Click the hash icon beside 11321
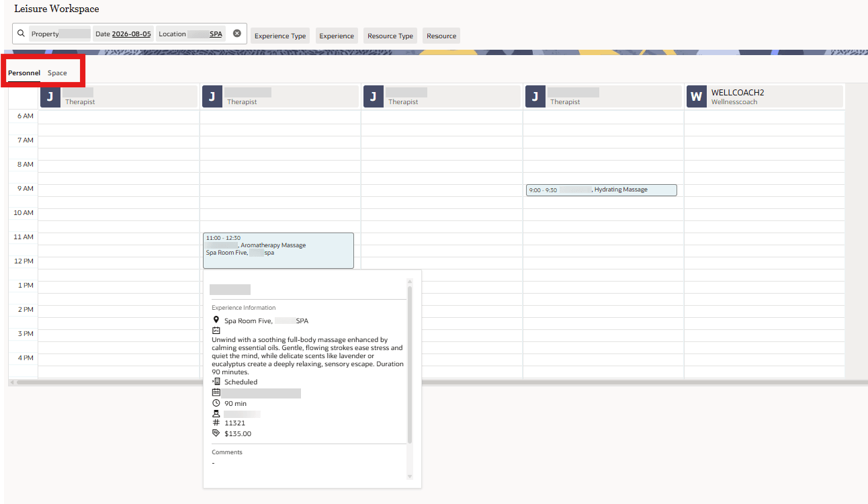868x504 pixels. (216, 423)
